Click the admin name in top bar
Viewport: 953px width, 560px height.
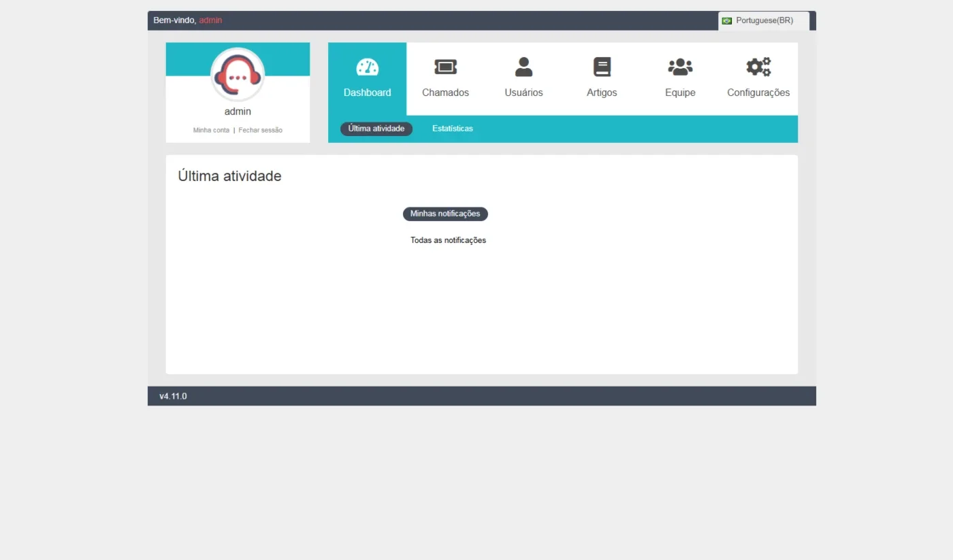click(211, 20)
